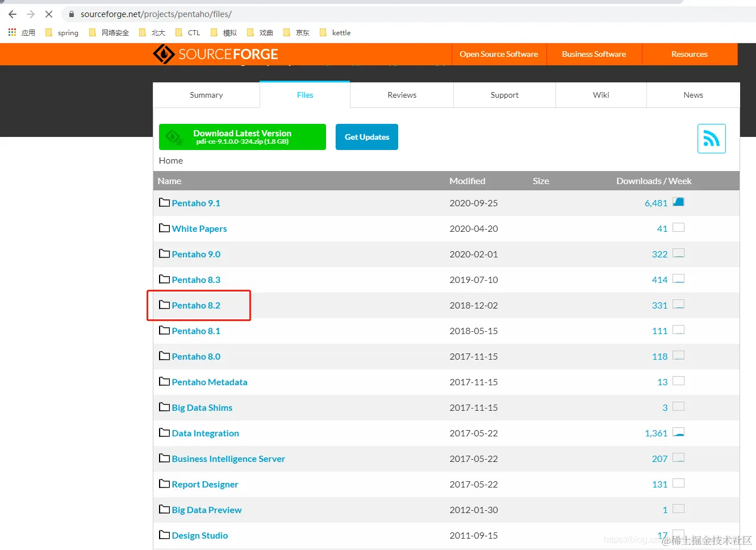This screenshot has width=756, height=550.
Task: Open the Big Data Preview folder link
Action: tap(207, 510)
